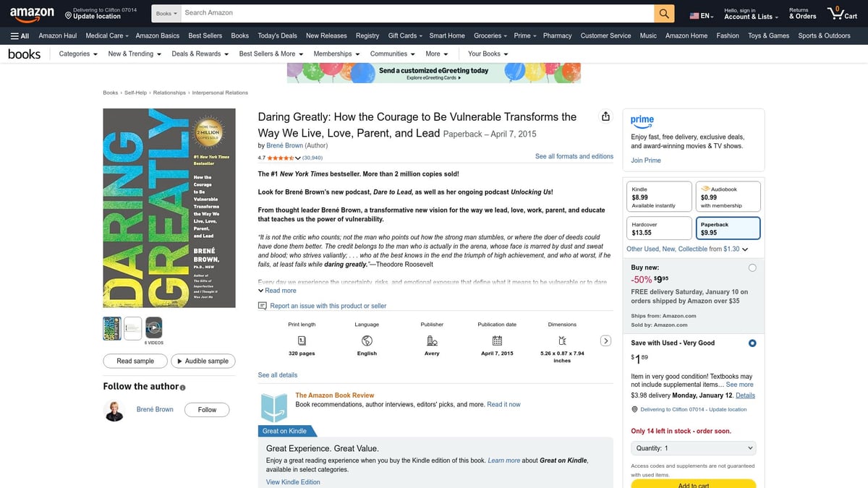Type in the Search Amazon field
This screenshot has width=868, height=488.
click(x=416, y=13)
